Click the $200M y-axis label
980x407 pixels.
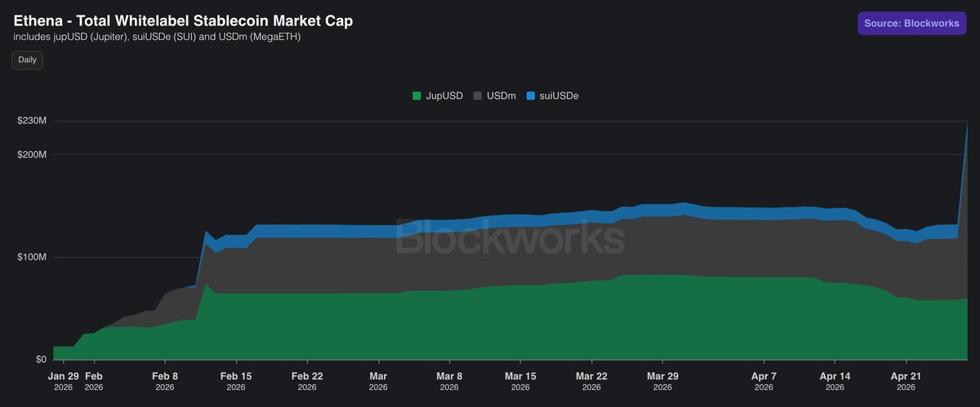click(32, 154)
